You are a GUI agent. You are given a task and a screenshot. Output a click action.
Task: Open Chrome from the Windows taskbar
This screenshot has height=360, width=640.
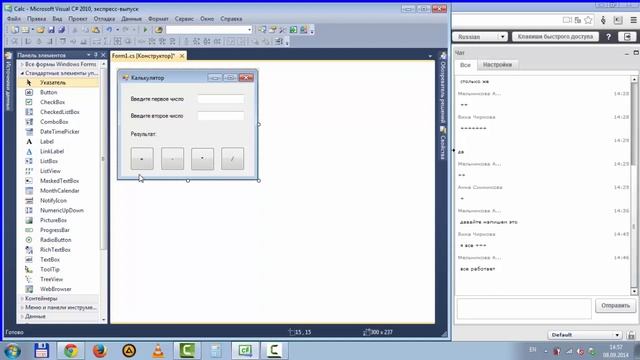coord(71,351)
